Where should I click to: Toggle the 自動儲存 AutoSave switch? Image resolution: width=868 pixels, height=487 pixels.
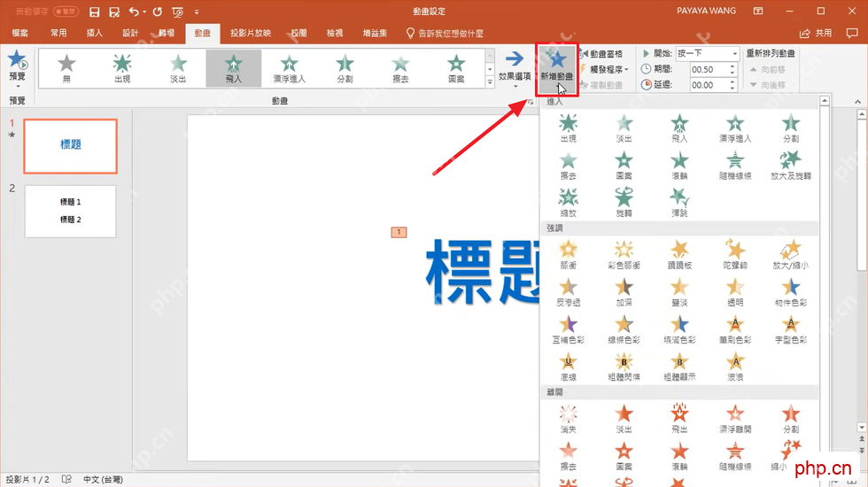pos(66,12)
